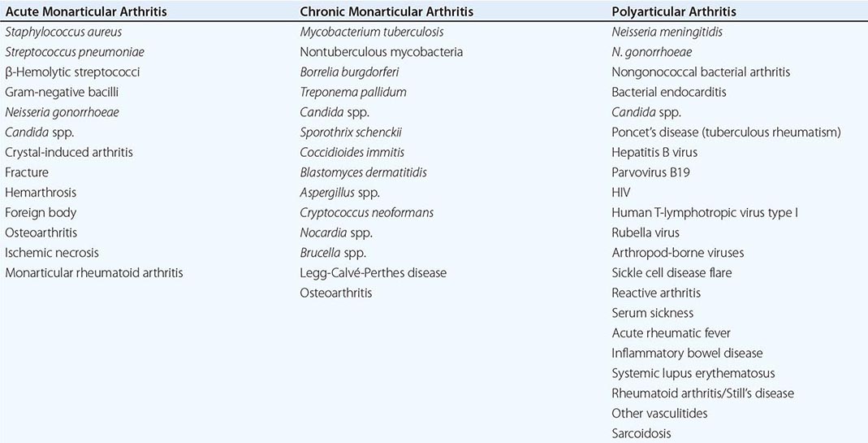Viewport: 868px width, 443px height.
Task: Select Neisseria meningitidis in the table
Action: click(667, 32)
